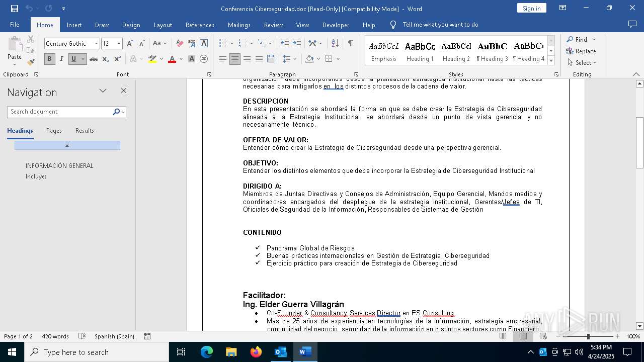The height and width of the screenshot is (362, 644).
Task: Click the Tell me what you want field
Action: click(x=440, y=25)
